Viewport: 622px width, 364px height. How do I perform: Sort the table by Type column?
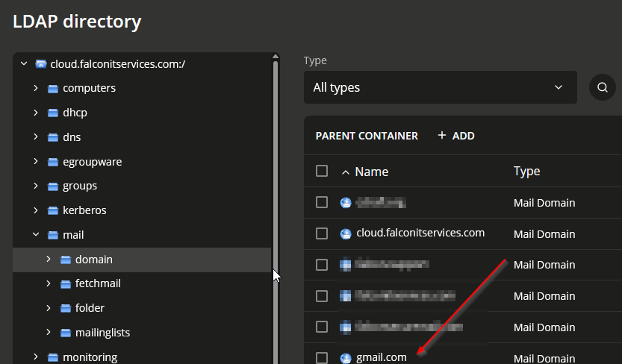[527, 171]
